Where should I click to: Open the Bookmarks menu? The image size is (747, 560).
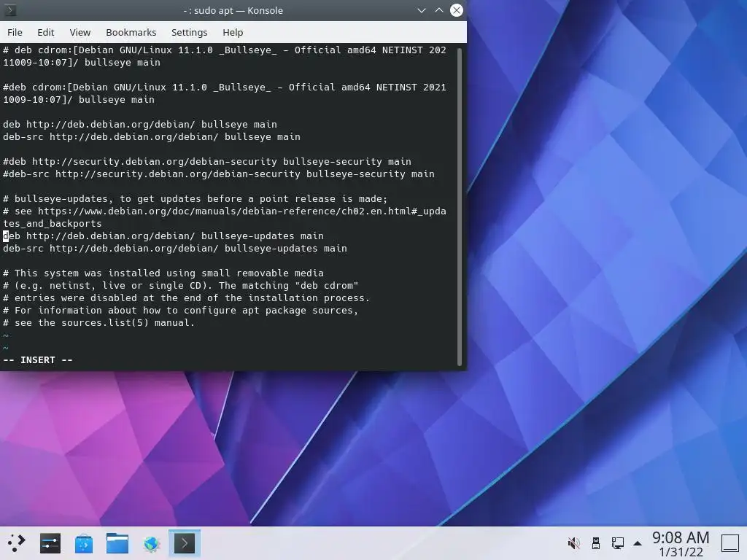131,32
